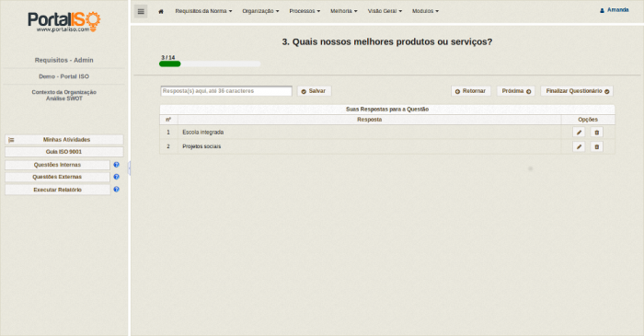Save the answer with Salvar
The image size is (644, 336).
[x=315, y=91]
